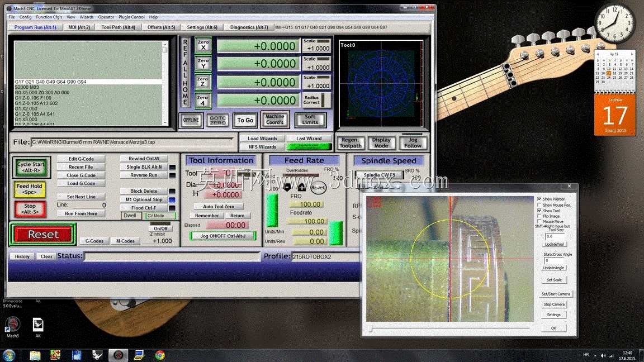644x362 pixels.
Task: Toggle Flood Ctrl-F coolant
Action: (x=144, y=208)
